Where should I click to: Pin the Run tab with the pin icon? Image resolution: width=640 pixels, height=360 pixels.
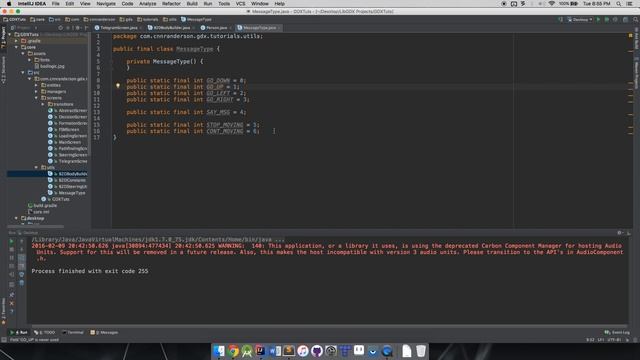[x=11, y=295]
